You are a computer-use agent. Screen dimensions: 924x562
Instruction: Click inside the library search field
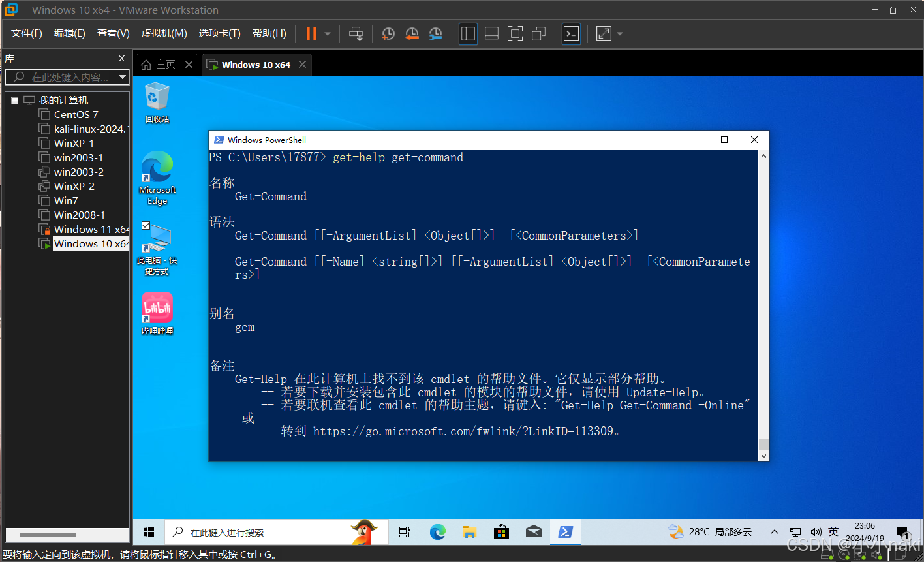pyautogui.click(x=65, y=77)
